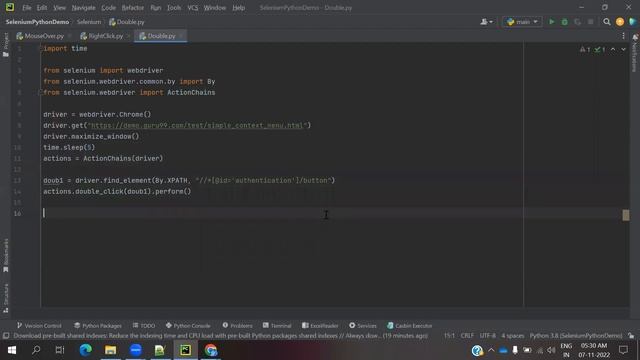This screenshot has width=640, height=360.
Task: Open the user account icon in toolbar
Action: click(x=486, y=22)
